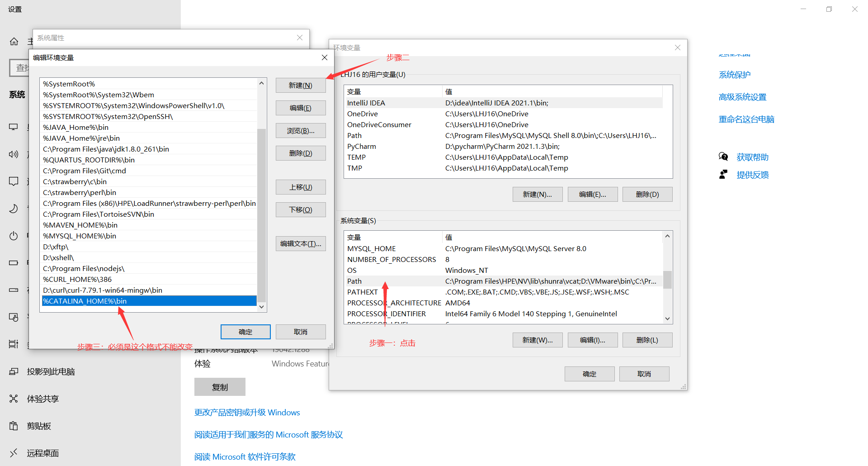Select the D:\xshell\ entry
868x466 pixels.
point(149,257)
